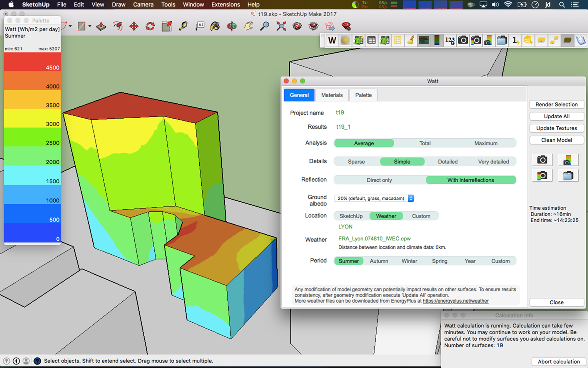Click the Update Textures button
588x368 pixels.
pos(557,128)
